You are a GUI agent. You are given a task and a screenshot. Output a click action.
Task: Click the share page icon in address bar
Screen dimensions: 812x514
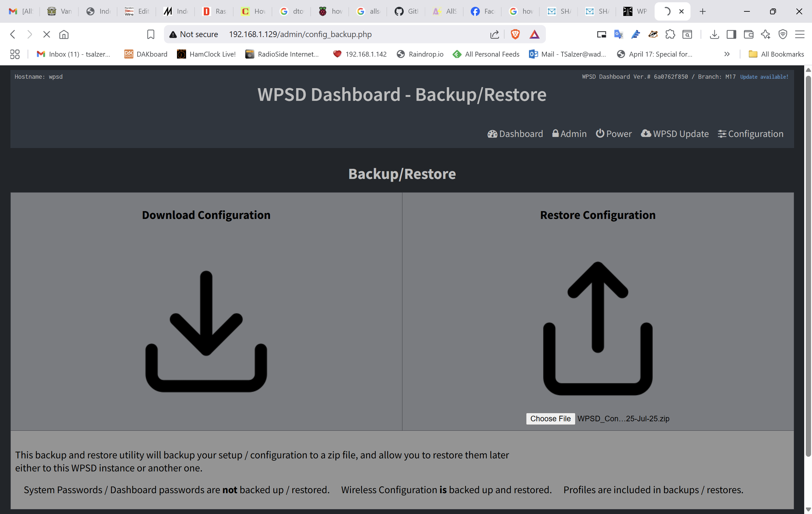tap(494, 34)
